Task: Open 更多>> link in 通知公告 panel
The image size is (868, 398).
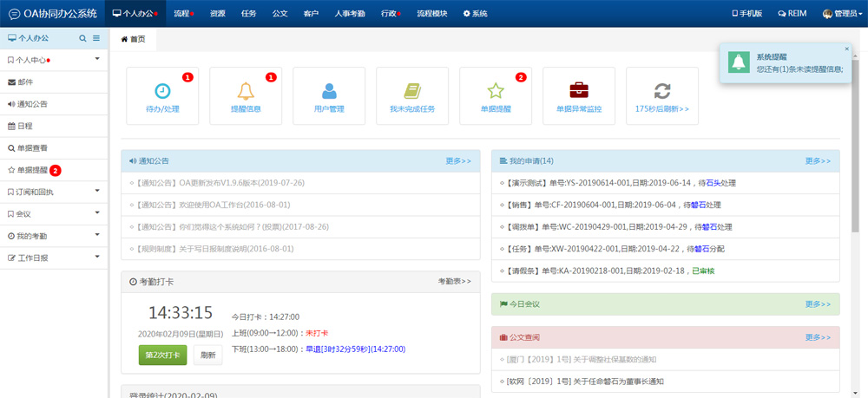Action: (x=458, y=161)
